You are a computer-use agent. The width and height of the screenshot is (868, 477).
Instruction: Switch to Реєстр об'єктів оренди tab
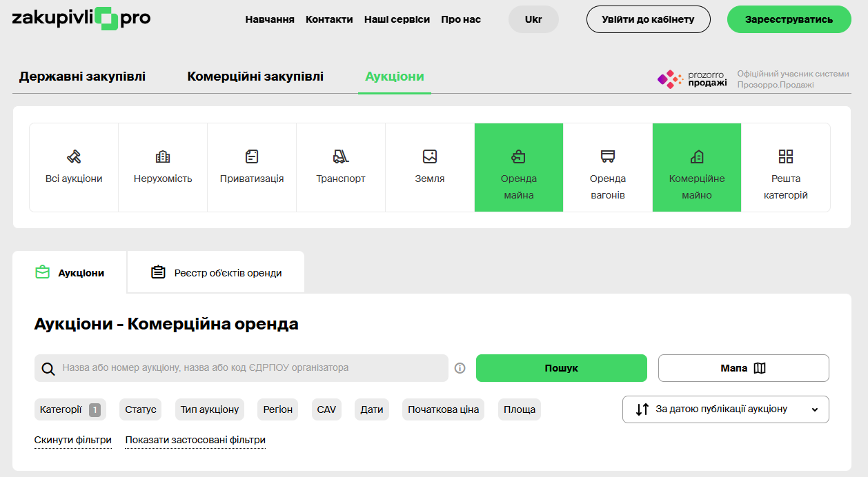tap(216, 272)
